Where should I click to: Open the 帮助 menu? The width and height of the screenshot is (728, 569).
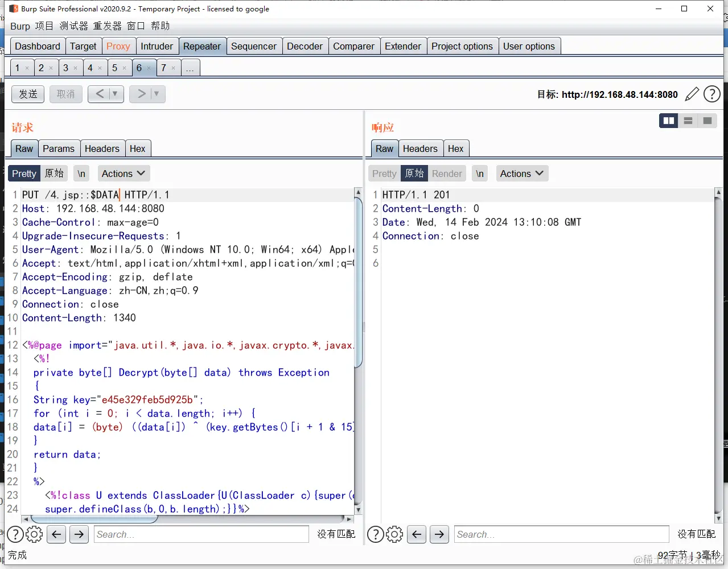click(160, 26)
